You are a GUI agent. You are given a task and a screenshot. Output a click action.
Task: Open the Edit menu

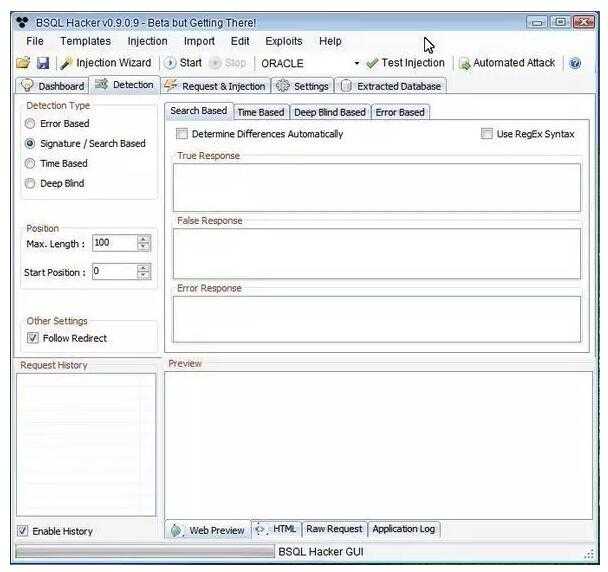240,41
